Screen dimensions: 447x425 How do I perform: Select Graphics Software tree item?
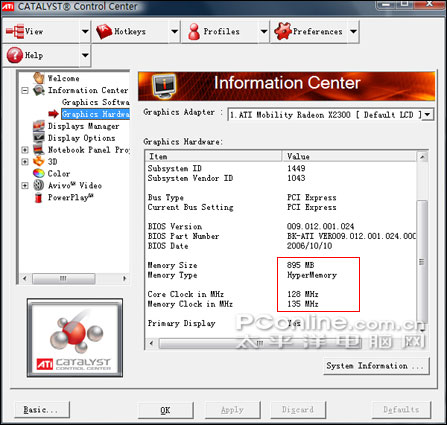96,102
